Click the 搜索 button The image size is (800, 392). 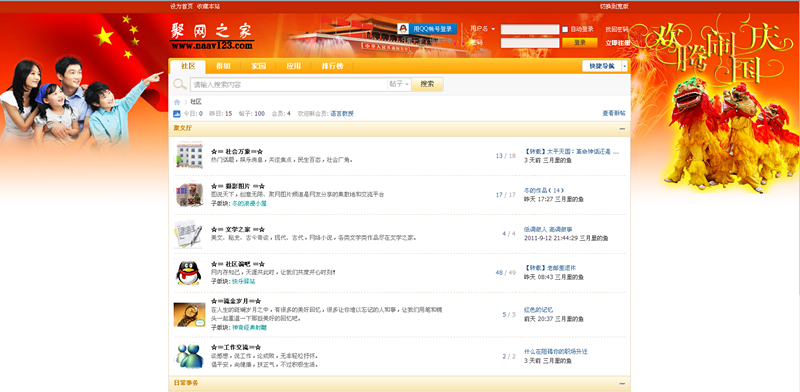pyautogui.click(x=427, y=84)
